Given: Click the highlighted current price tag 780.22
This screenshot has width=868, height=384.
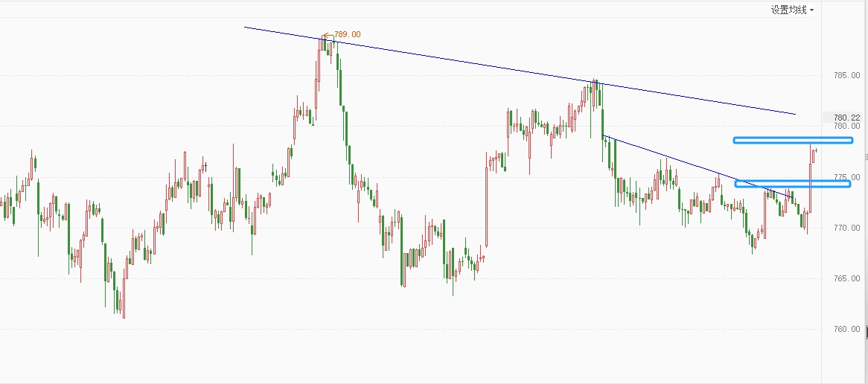Looking at the screenshot, I should click(x=846, y=118).
